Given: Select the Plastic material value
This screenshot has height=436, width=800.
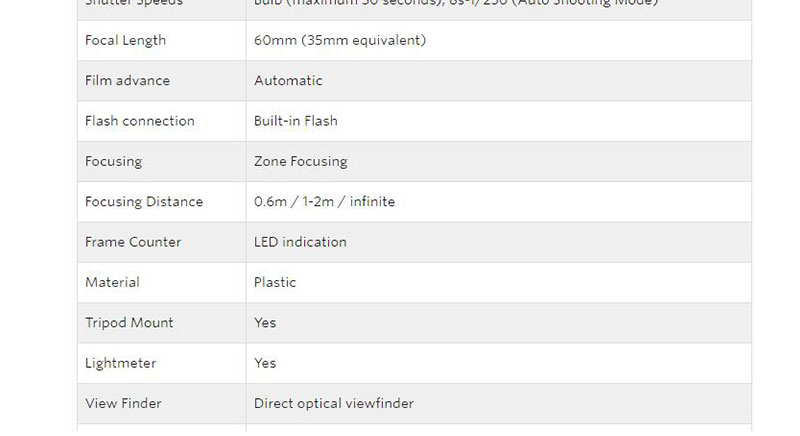Looking at the screenshot, I should tap(275, 282).
